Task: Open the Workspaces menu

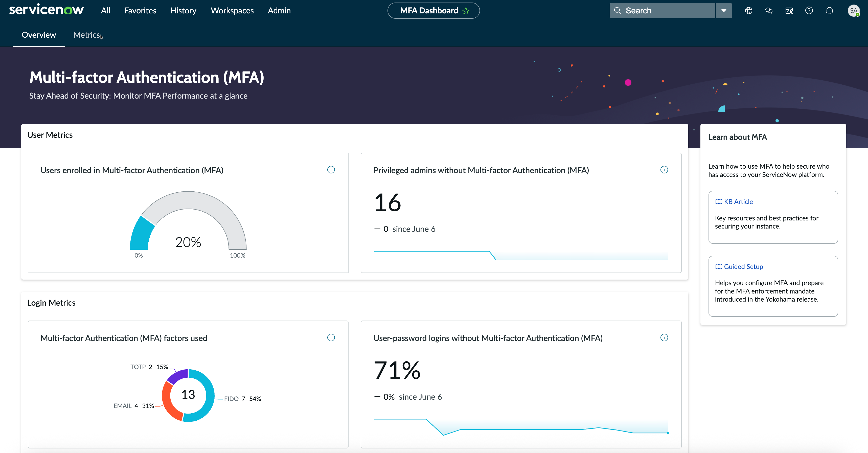Action: (x=232, y=10)
